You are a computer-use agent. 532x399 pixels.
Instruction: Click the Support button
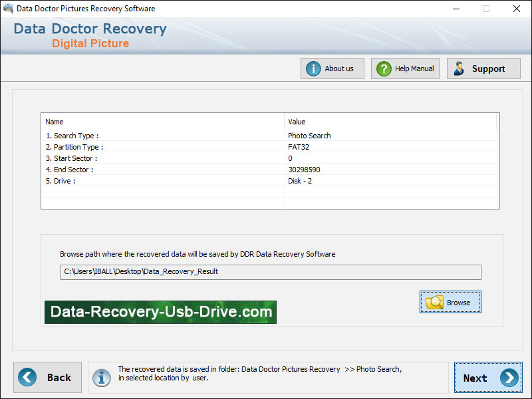(x=483, y=68)
